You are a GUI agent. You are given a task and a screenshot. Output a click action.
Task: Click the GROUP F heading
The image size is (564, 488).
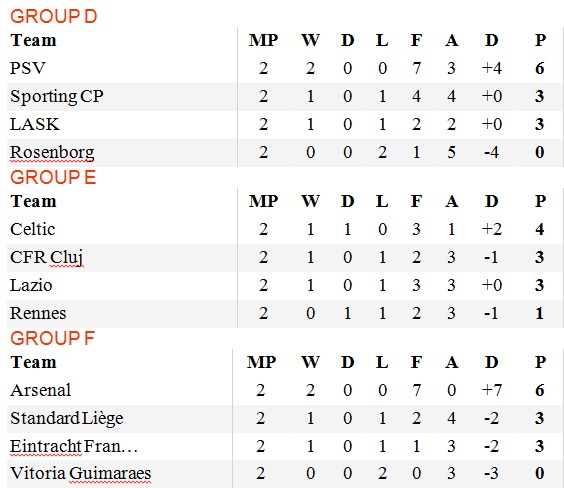(53, 338)
